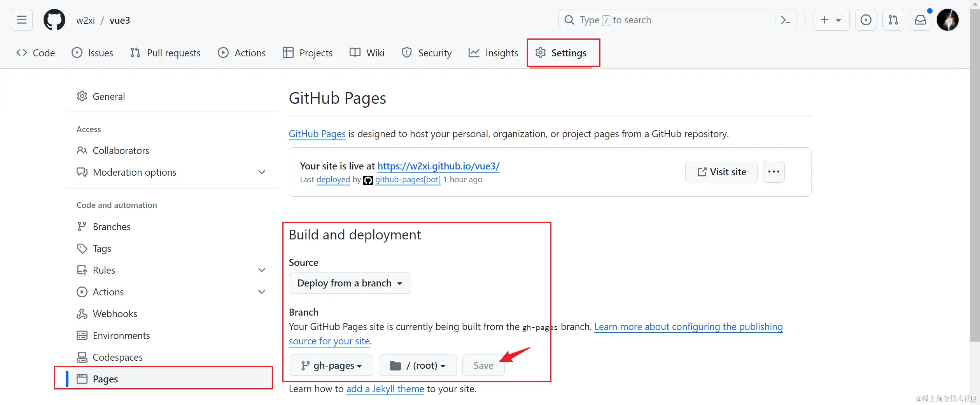Go to GitHub homepage via Octocat logo
Screen dimensions: 980x405
pyautogui.click(x=54, y=20)
